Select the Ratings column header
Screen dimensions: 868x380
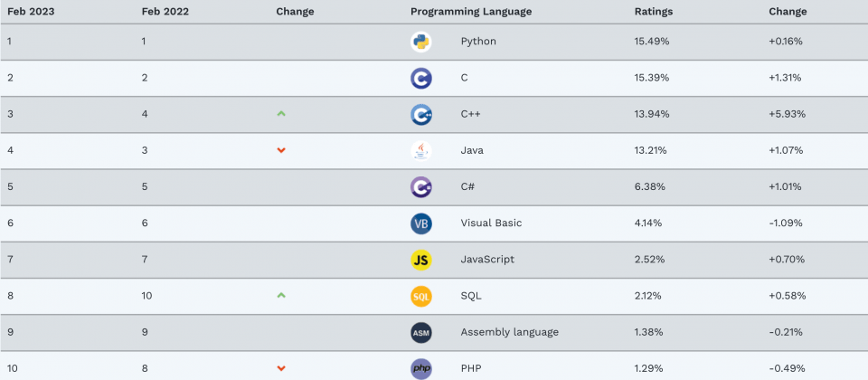[x=653, y=12]
